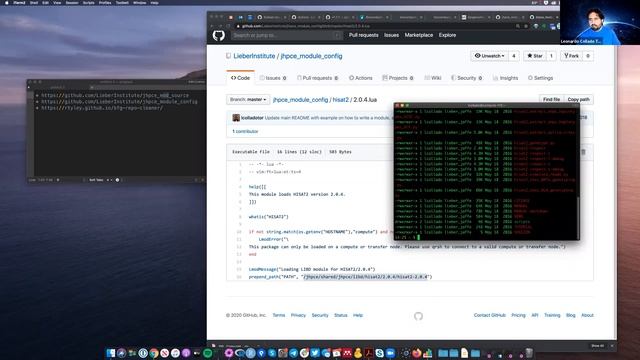Expand the Branch: master dropdown

pos(248,100)
